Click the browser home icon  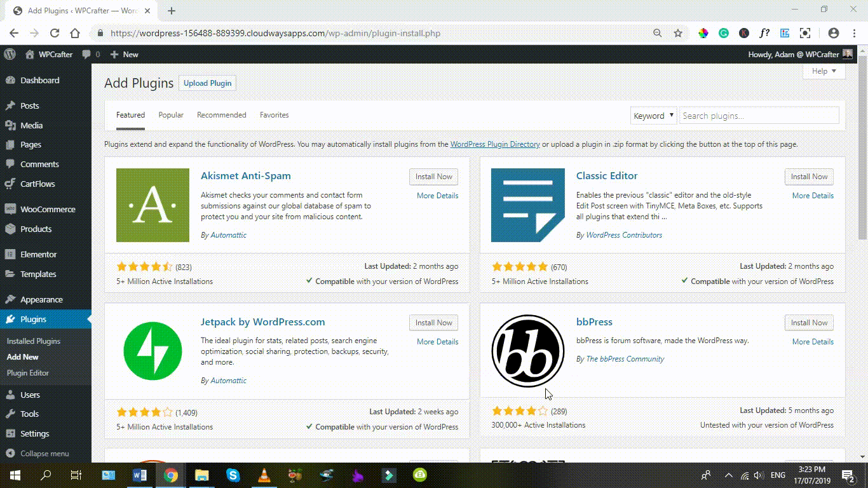(75, 33)
